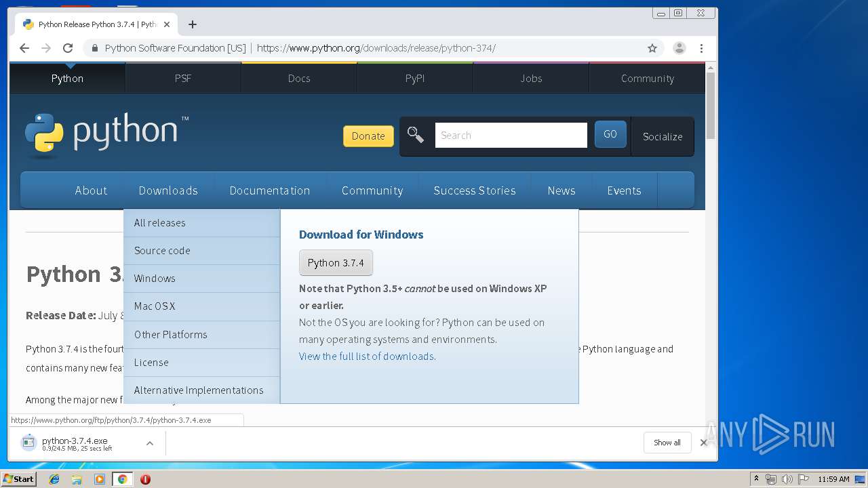
Task: Select the Community top tab
Action: 648,78
